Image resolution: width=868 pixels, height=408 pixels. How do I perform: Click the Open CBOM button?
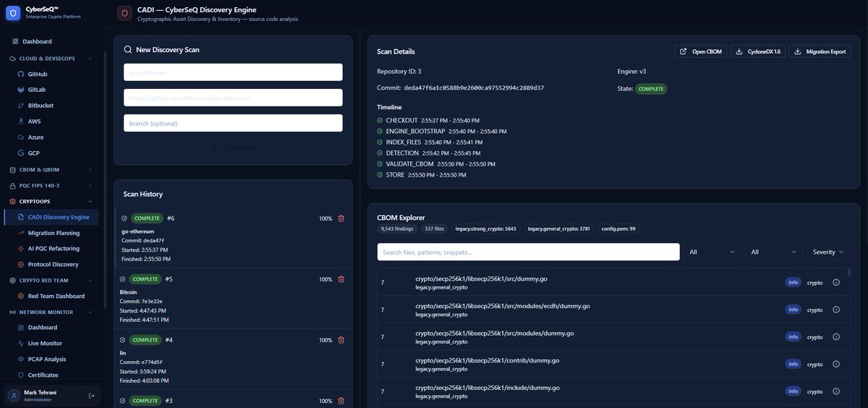coord(700,51)
